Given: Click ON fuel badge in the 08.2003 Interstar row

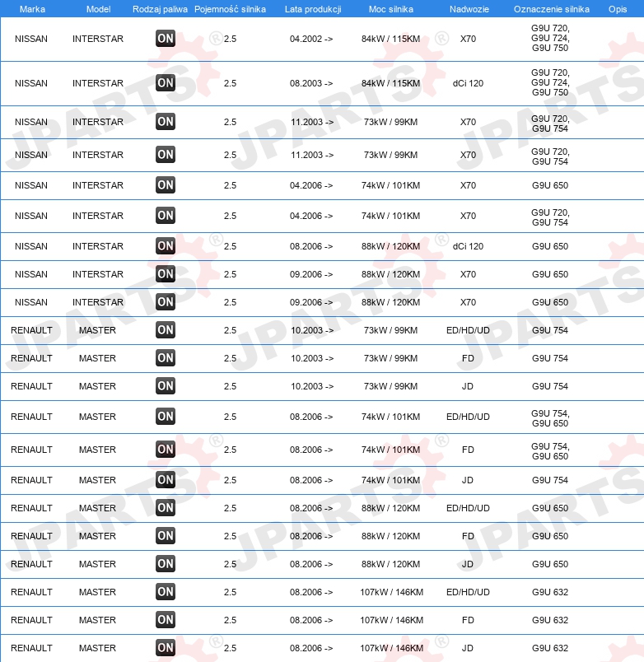Looking at the screenshot, I should point(165,83).
